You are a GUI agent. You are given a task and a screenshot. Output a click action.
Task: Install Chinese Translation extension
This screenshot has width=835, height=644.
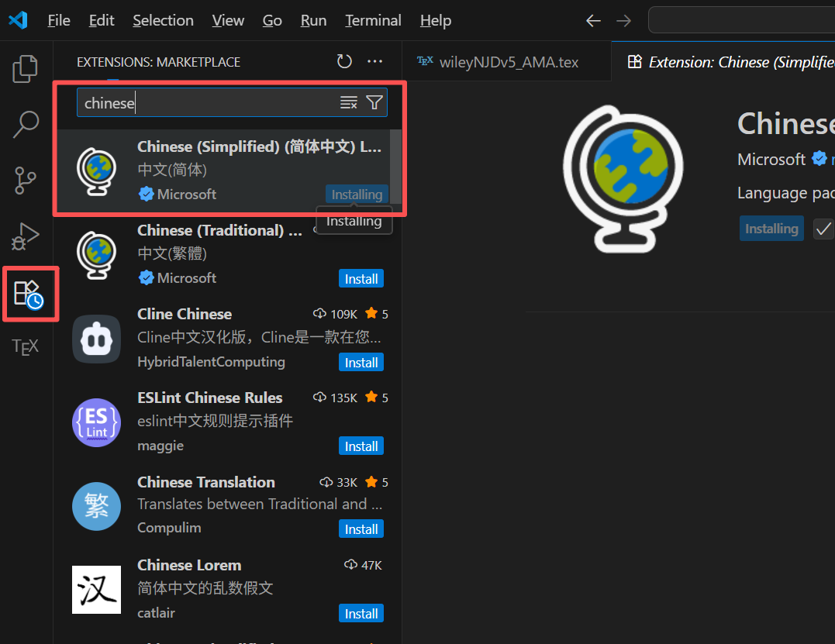click(361, 529)
